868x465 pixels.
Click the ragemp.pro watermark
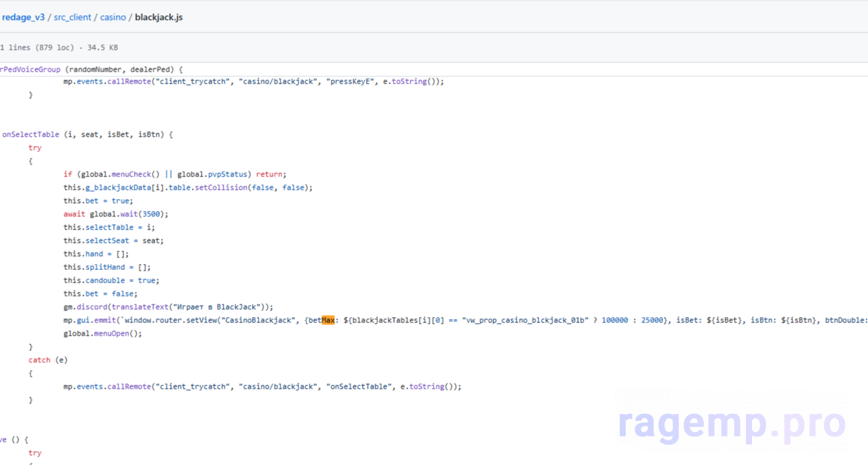731,423
